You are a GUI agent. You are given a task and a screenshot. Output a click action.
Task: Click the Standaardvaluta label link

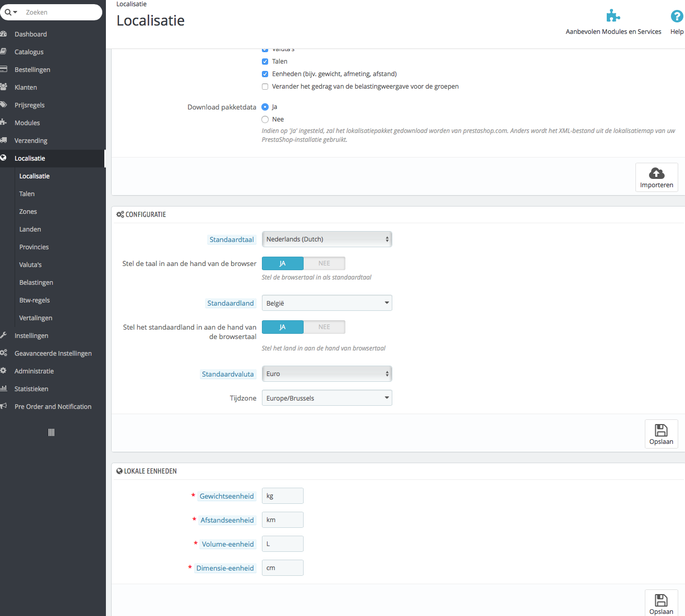[228, 374]
